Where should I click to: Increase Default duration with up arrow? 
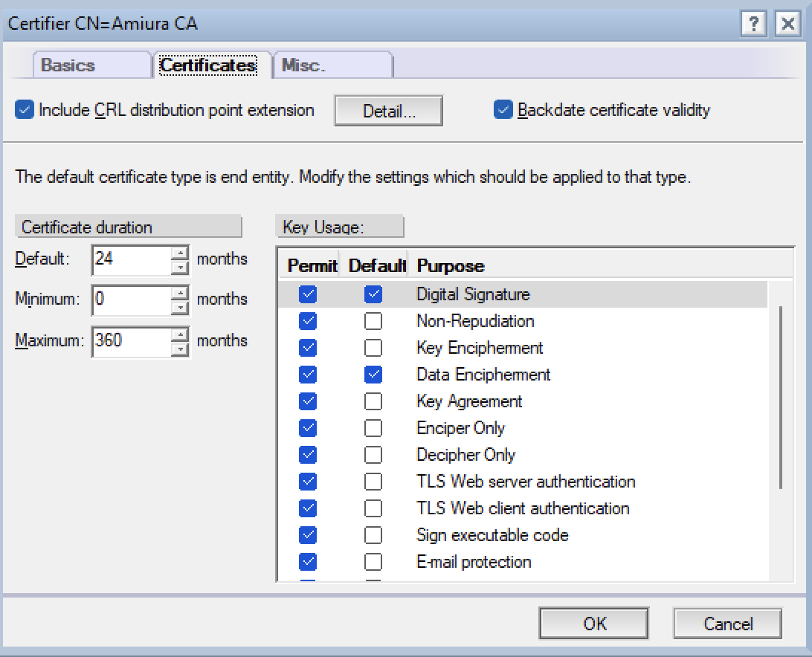pyautogui.click(x=180, y=253)
